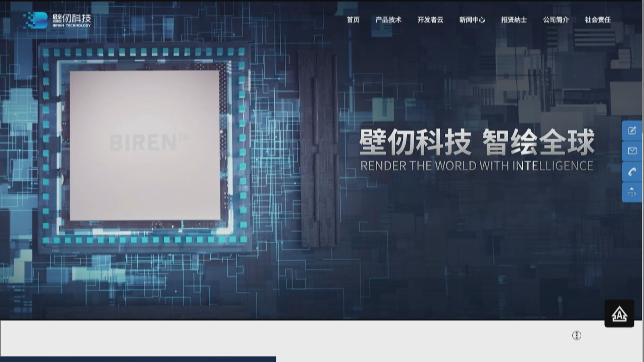The image size is (644, 362).
Task: Go to 首页 home page
Action: coord(353,20)
